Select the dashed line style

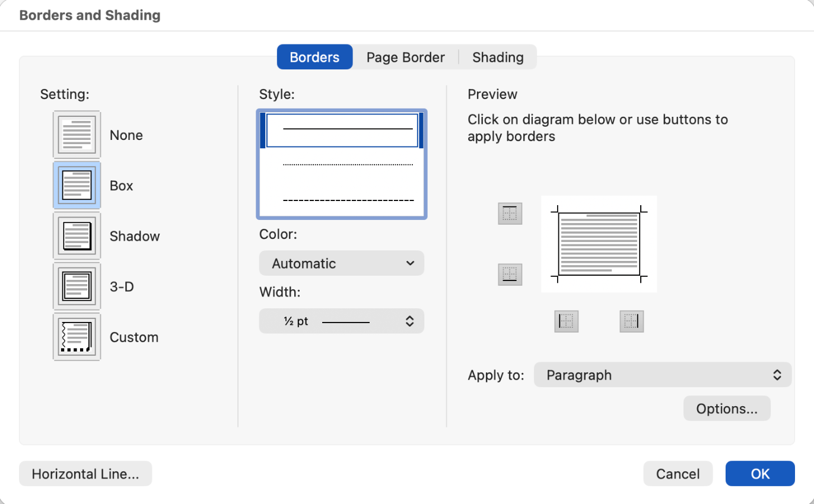point(341,200)
